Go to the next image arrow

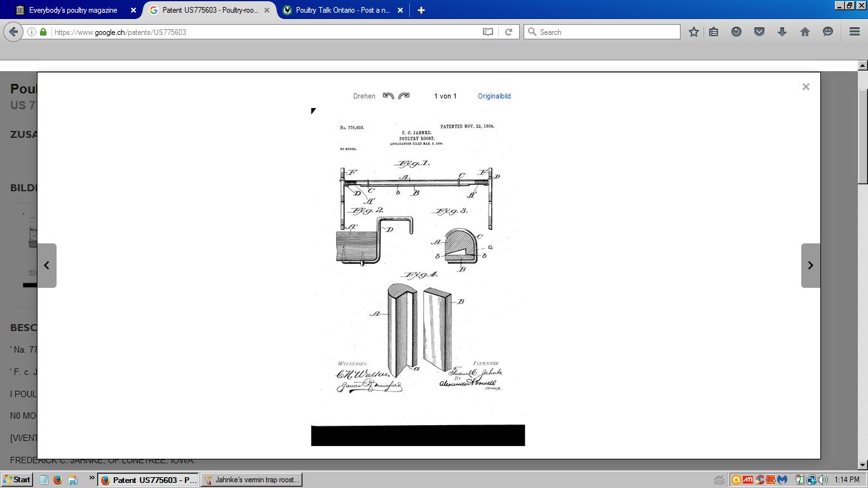[x=810, y=266]
